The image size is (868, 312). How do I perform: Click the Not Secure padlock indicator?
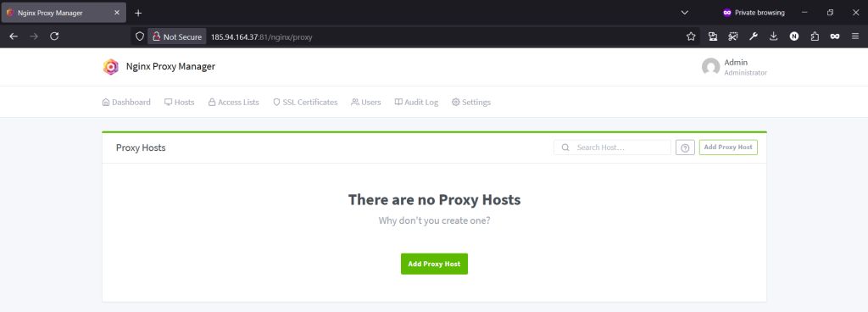coord(177,36)
